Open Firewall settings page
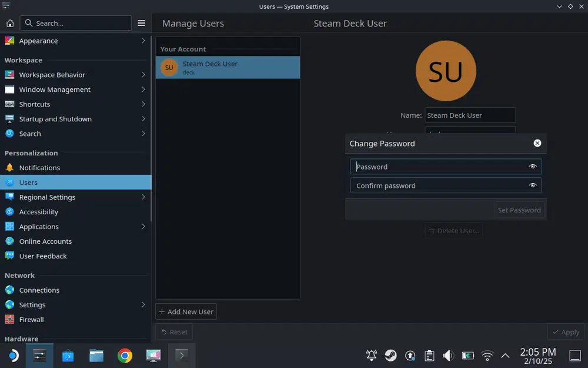 (75, 319)
